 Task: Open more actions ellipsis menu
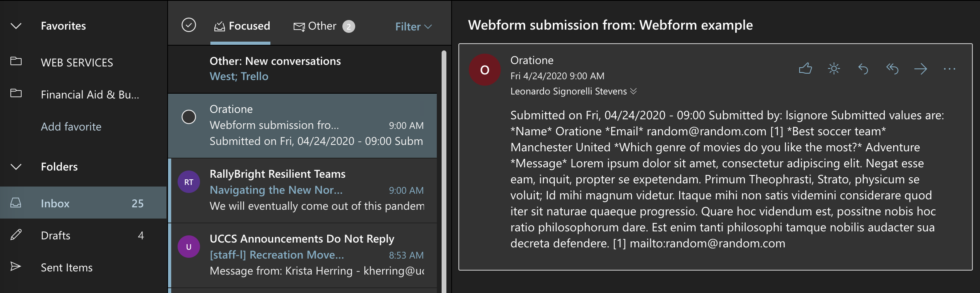click(x=949, y=69)
